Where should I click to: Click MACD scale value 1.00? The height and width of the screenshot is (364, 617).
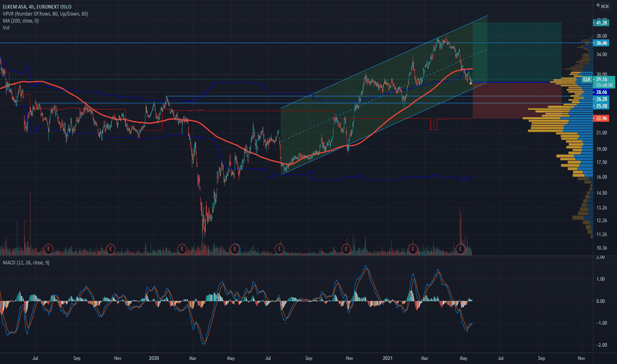tap(600, 279)
